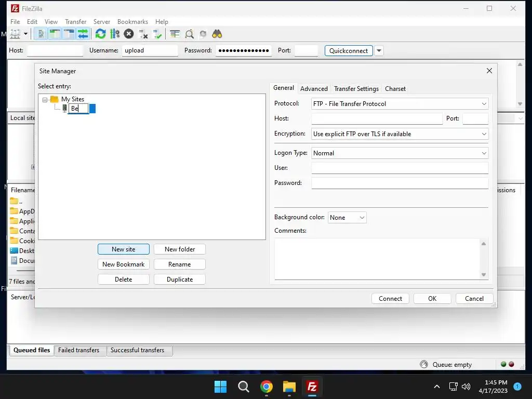Click the New folder button

pos(179,249)
